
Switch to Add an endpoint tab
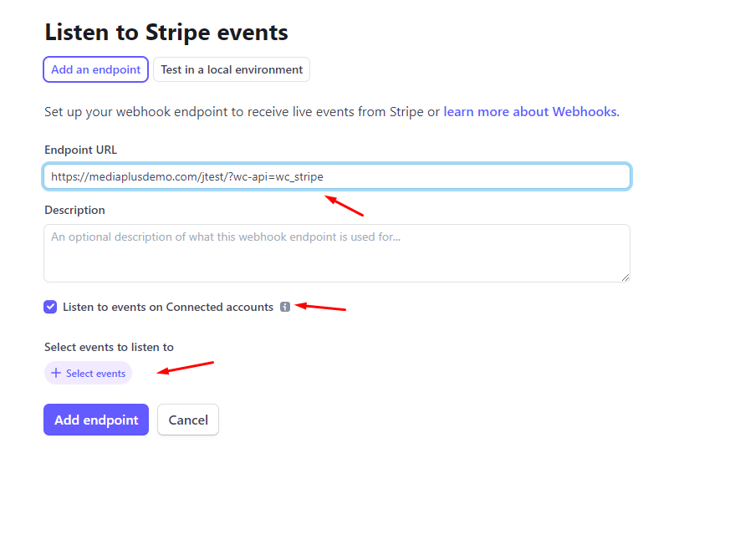96,69
